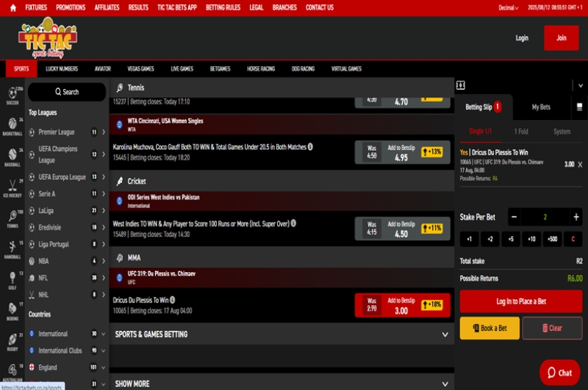Pick the Tennis sport icon in sidebar
The image size is (588, 390).
pyautogui.click(x=12, y=219)
